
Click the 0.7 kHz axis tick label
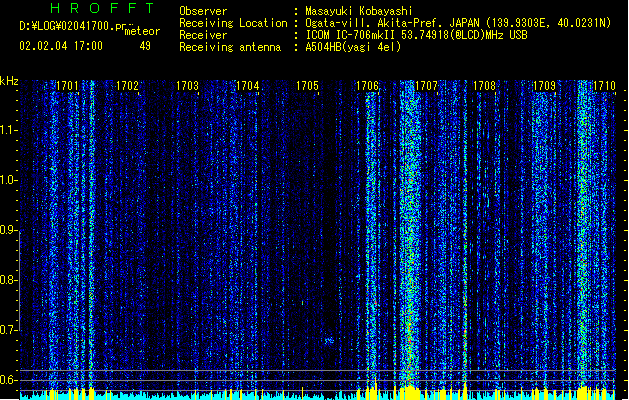tap(8, 330)
